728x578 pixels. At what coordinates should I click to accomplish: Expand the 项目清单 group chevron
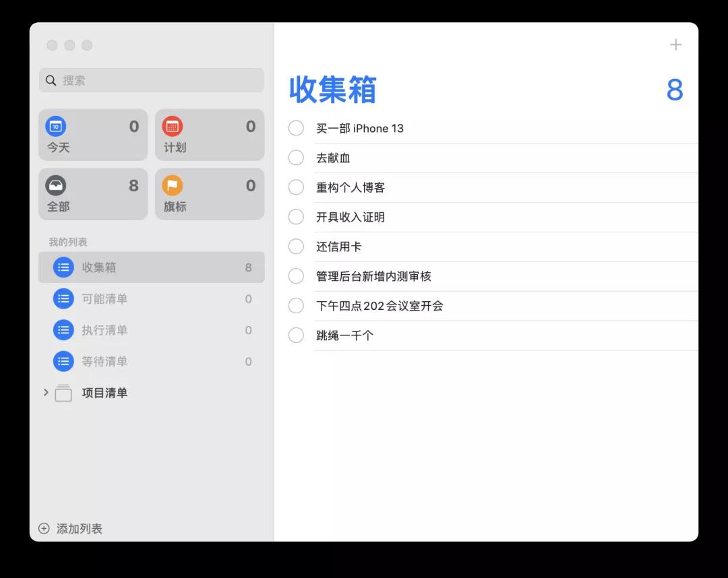(x=46, y=393)
